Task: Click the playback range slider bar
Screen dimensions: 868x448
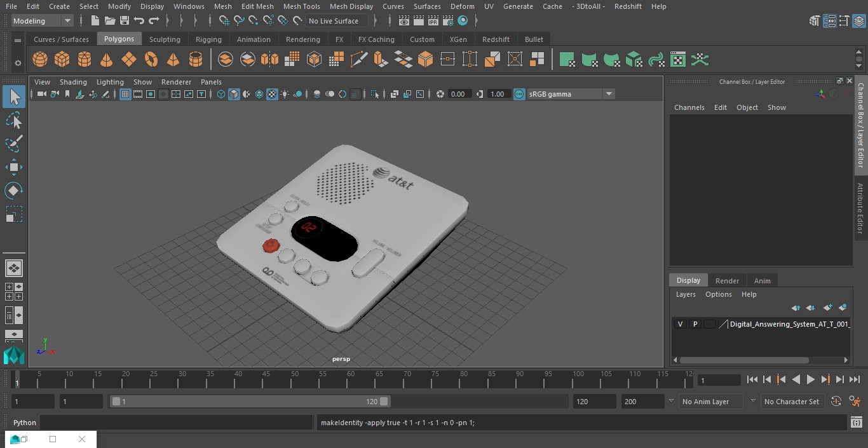Action: pyautogui.click(x=250, y=402)
